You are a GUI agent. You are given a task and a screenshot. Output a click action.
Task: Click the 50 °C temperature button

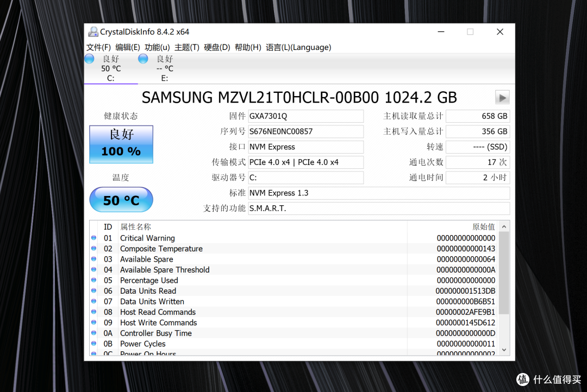[121, 200]
